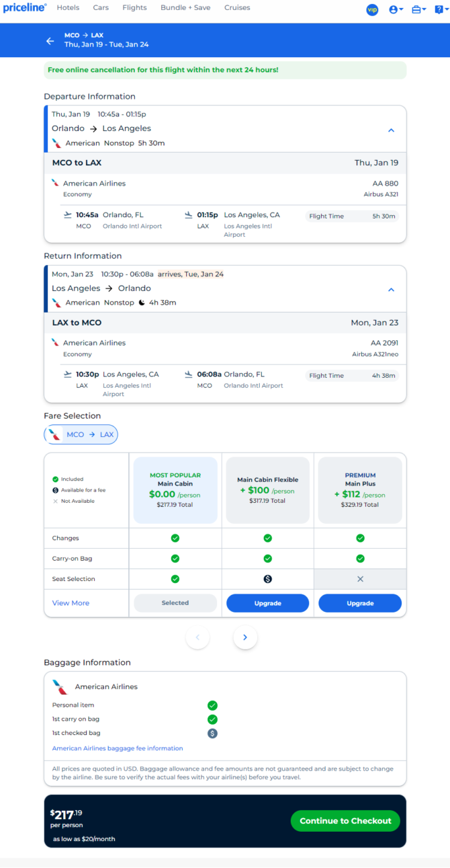
Task: Collapse the return flight details chevron
Action: coord(391,290)
